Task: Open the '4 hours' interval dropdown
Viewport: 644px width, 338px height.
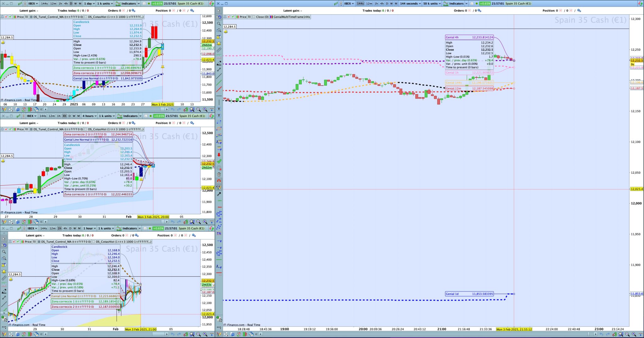Action: tap(90, 116)
